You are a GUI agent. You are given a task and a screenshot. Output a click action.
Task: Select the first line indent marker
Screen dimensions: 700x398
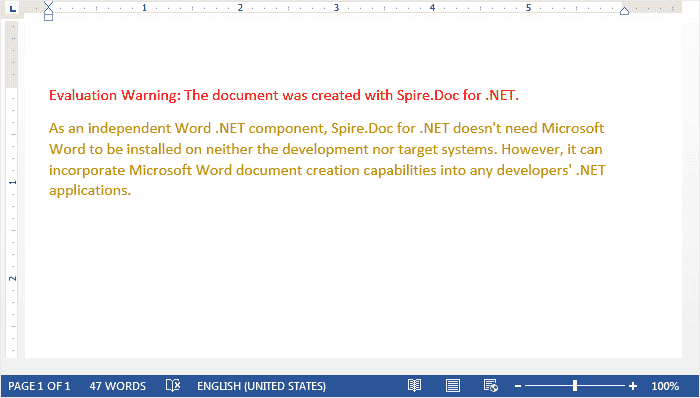coord(49,4)
